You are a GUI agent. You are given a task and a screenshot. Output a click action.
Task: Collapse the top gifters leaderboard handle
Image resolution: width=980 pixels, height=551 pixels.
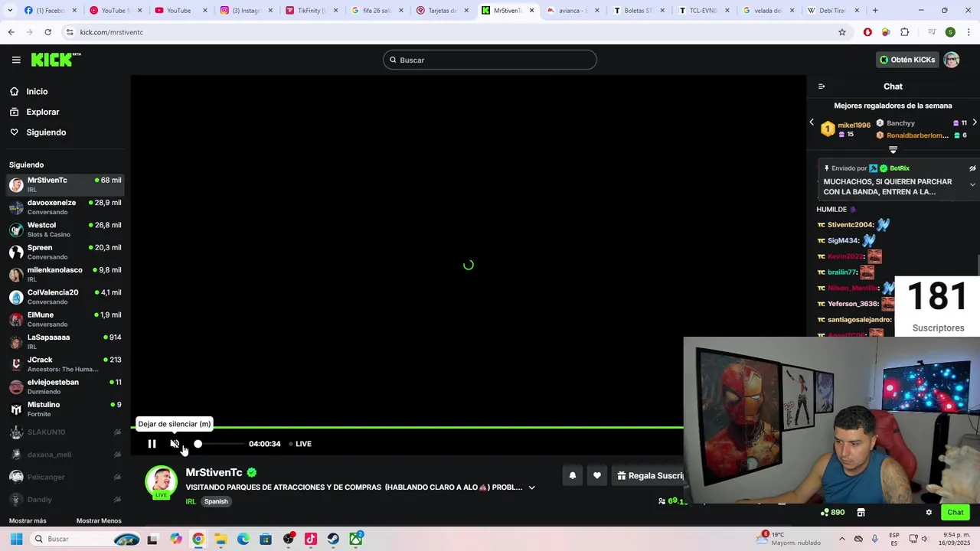point(893,150)
